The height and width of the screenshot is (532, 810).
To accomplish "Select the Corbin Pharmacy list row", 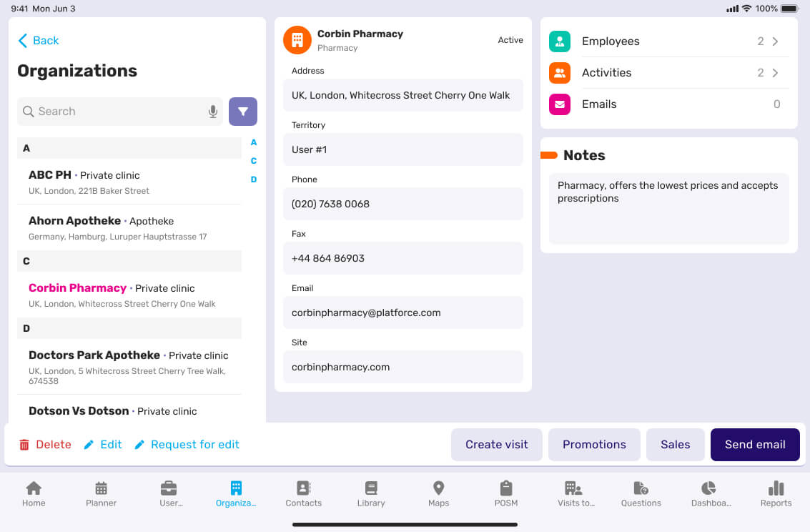I will (129, 295).
